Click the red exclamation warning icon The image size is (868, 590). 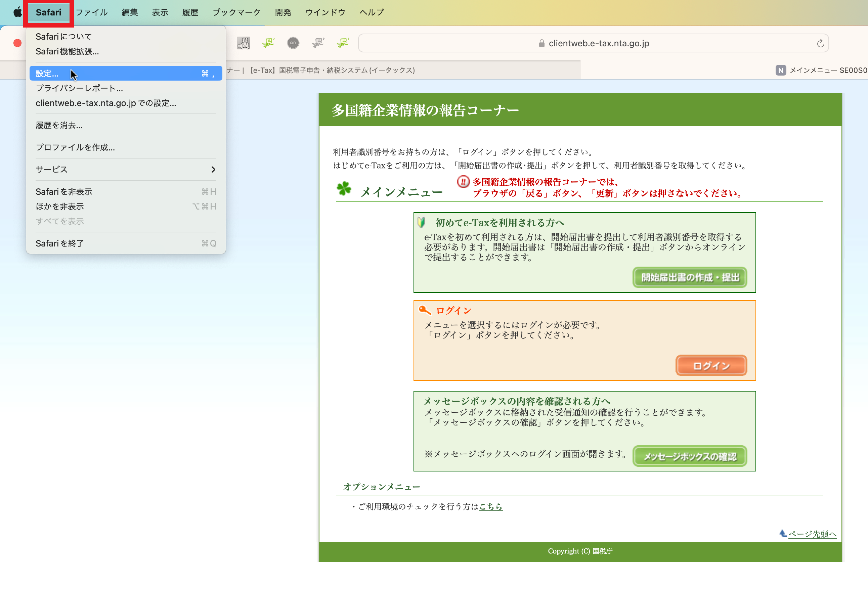click(463, 182)
